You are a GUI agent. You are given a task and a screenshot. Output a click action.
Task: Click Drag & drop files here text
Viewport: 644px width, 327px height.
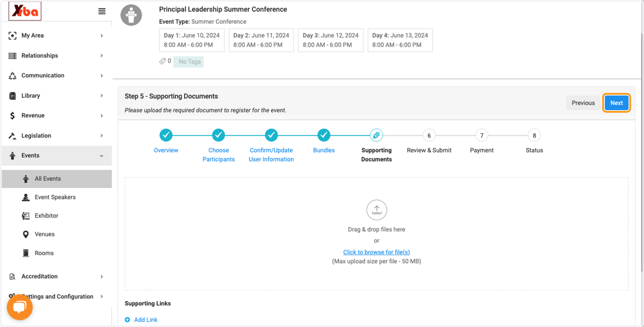pos(377,229)
